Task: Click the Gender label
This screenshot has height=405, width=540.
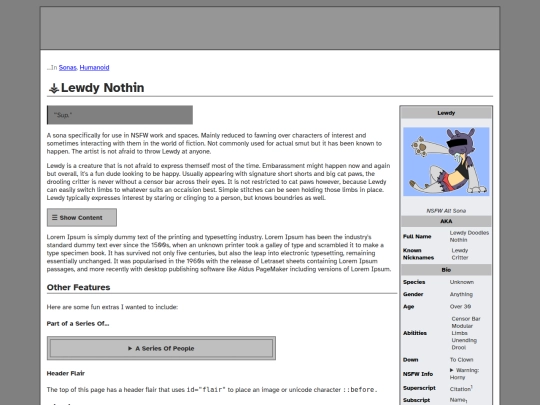Action: (413, 294)
